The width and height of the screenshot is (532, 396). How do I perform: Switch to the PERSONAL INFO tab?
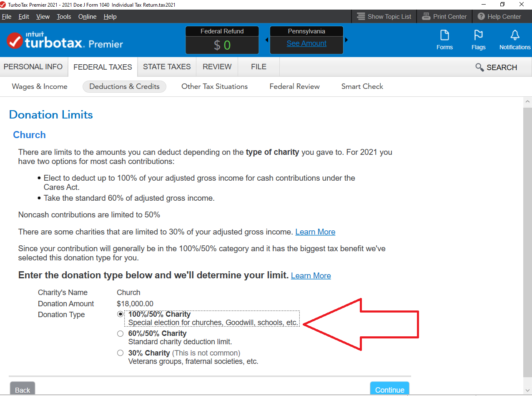pos(33,67)
